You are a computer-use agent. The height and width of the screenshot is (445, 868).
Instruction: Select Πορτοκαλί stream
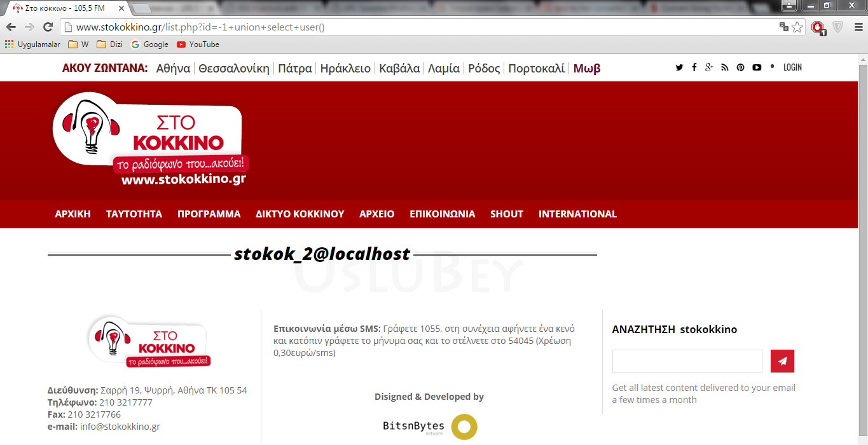[536, 69]
